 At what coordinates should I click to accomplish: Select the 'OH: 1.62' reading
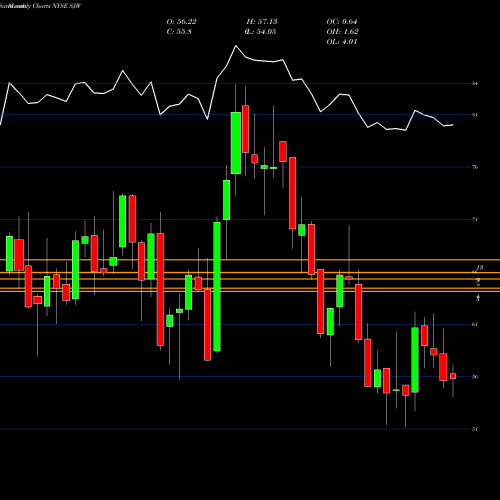click(342, 32)
